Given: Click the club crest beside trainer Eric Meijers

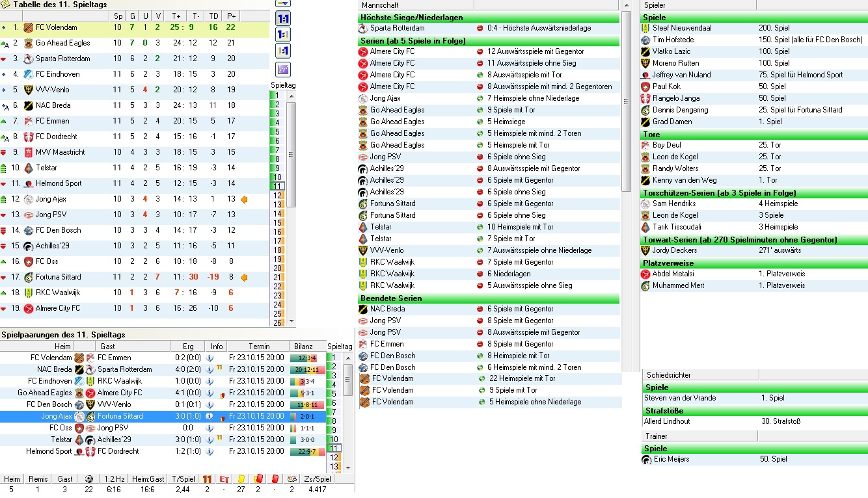Looking at the screenshot, I should click(646, 459).
